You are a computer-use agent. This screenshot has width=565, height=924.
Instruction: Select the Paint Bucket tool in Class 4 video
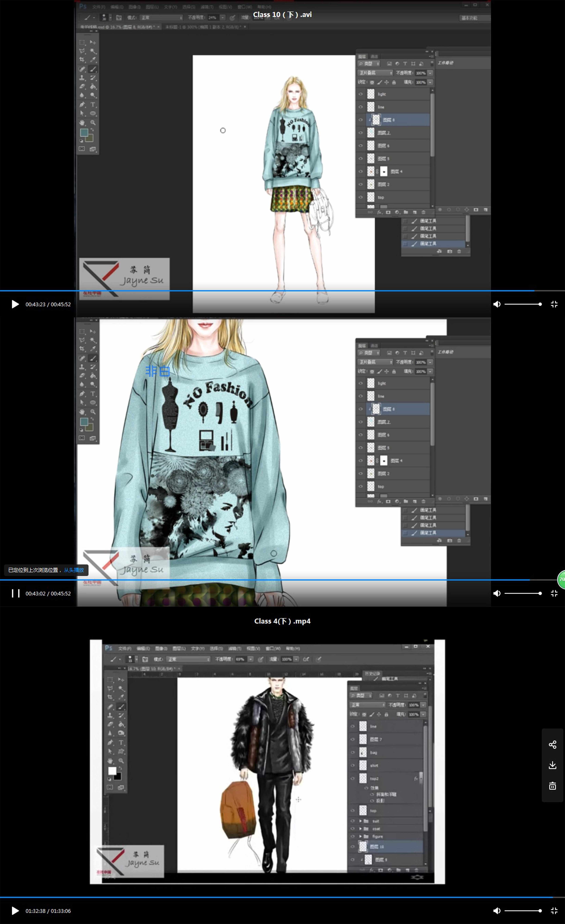[x=121, y=724]
